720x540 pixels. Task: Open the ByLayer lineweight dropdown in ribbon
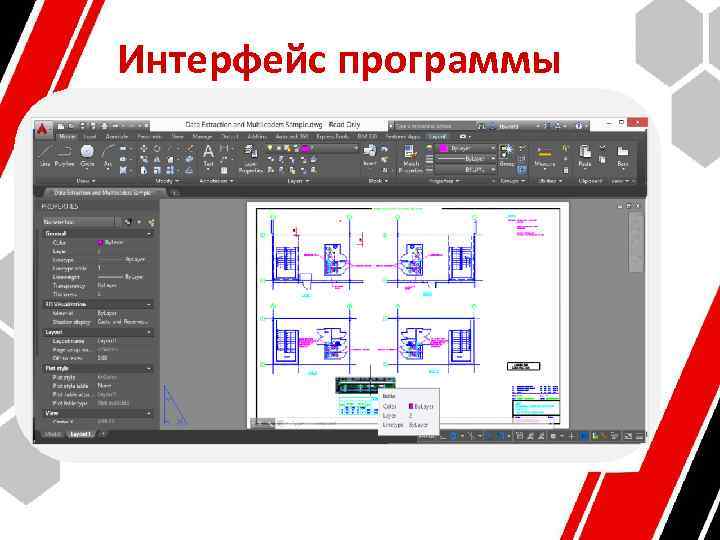point(466,159)
